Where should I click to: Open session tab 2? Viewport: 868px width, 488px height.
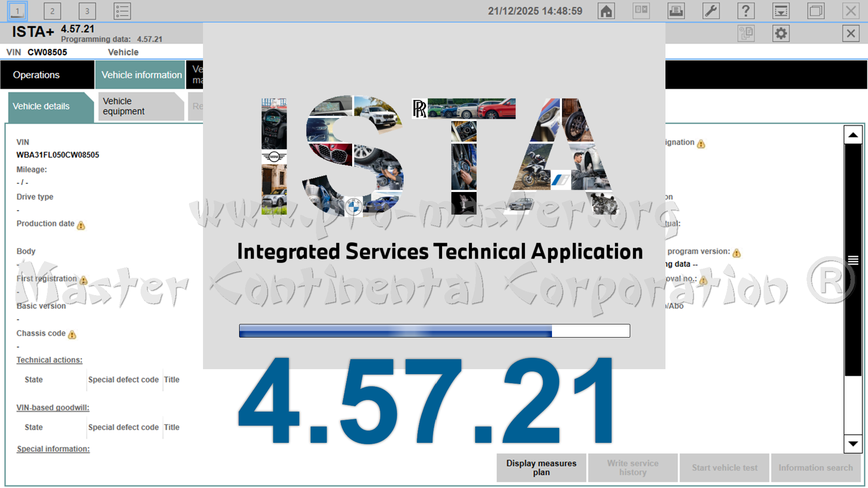coord(52,11)
